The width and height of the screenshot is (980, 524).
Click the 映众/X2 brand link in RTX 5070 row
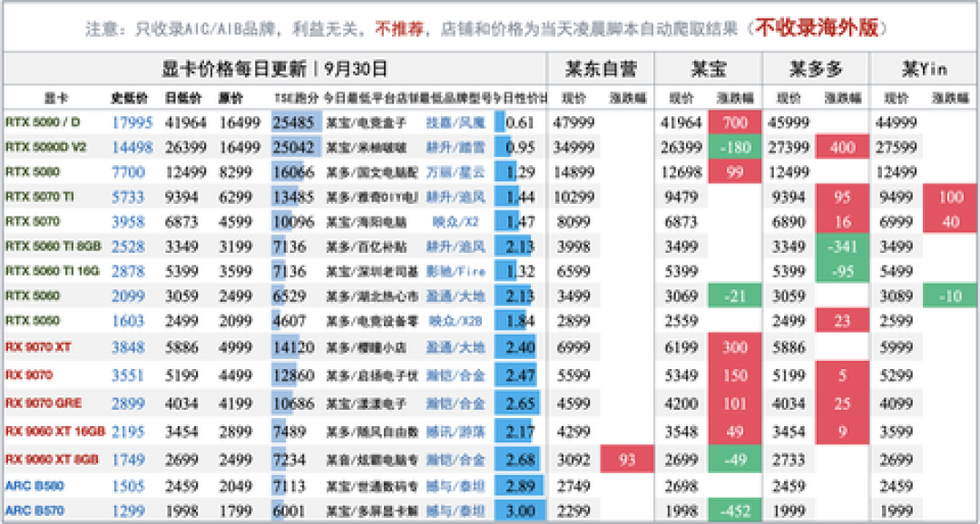click(455, 222)
